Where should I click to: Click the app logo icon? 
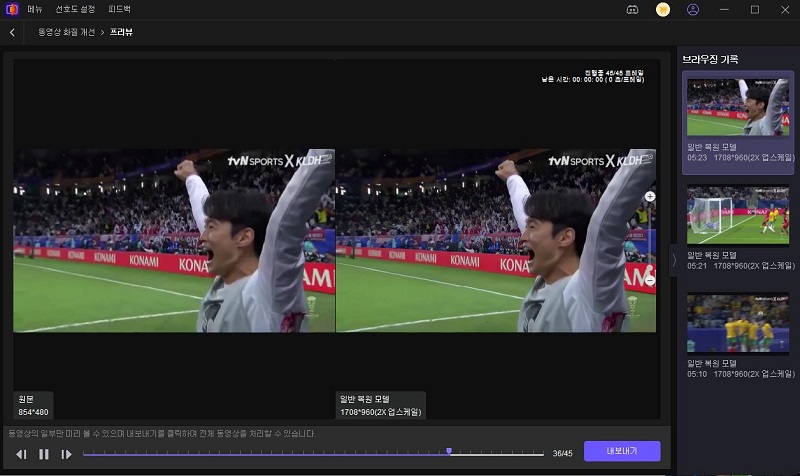click(12, 9)
